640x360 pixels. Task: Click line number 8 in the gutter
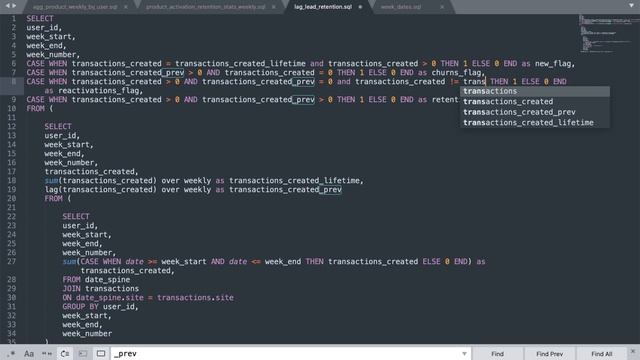tap(14, 82)
